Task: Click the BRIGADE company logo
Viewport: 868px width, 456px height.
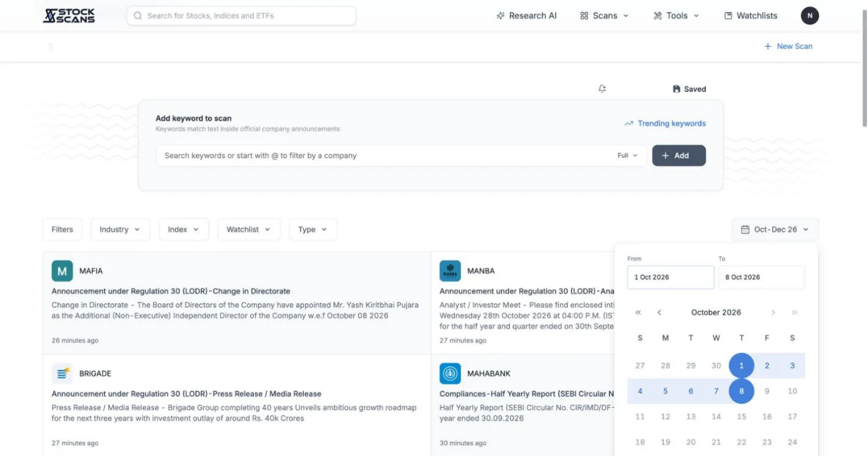Action: [62, 373]
